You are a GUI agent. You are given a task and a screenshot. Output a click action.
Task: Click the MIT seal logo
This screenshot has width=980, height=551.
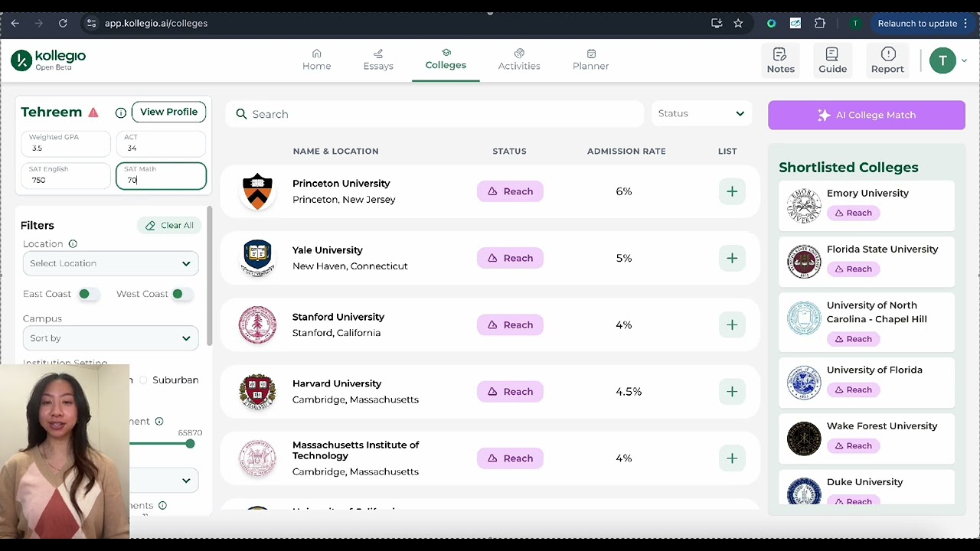tap(257, 458)
